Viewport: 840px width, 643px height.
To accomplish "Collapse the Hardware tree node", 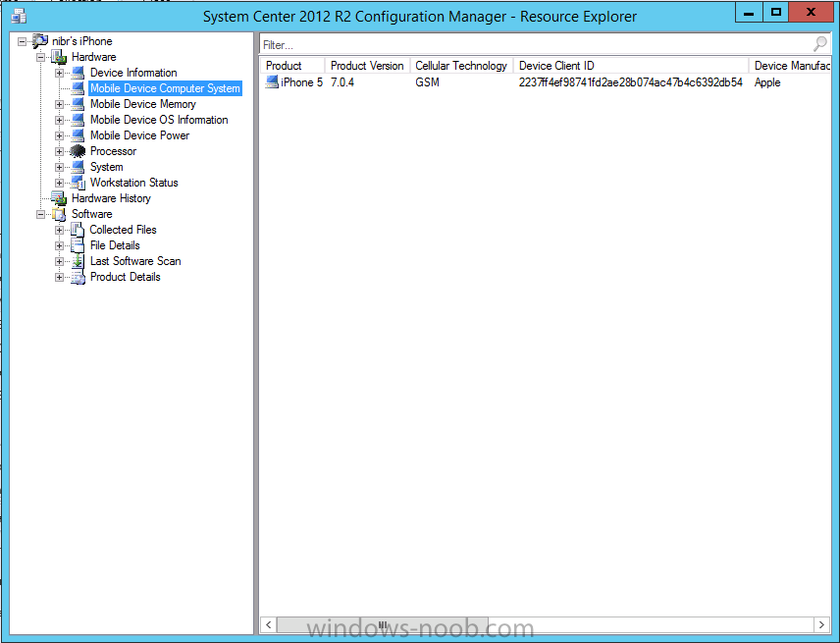I will point(40,57).
